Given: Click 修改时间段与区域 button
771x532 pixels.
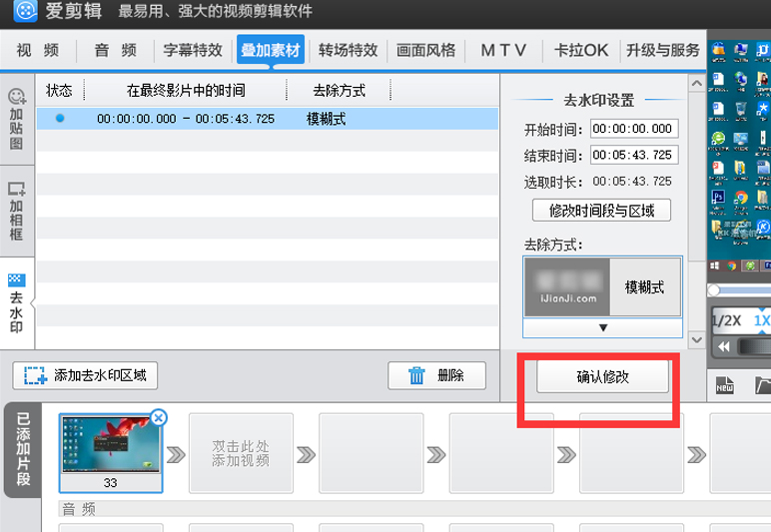Looking at the screenshot, I should [601, 211].
